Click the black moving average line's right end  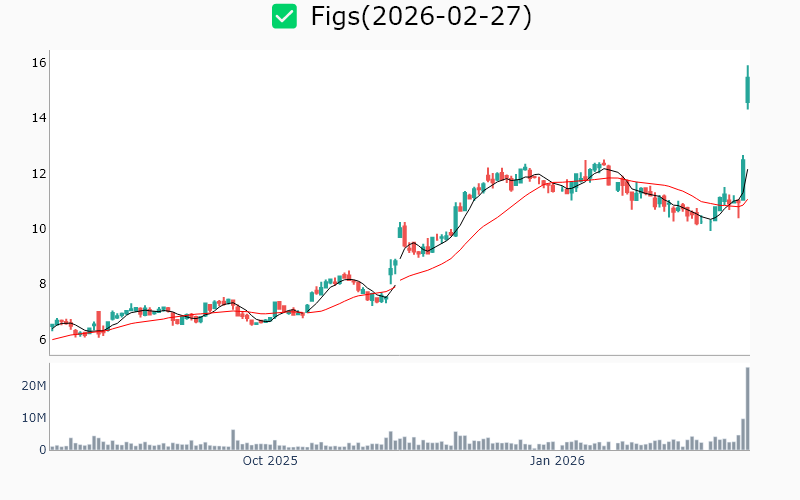point(747,171)
